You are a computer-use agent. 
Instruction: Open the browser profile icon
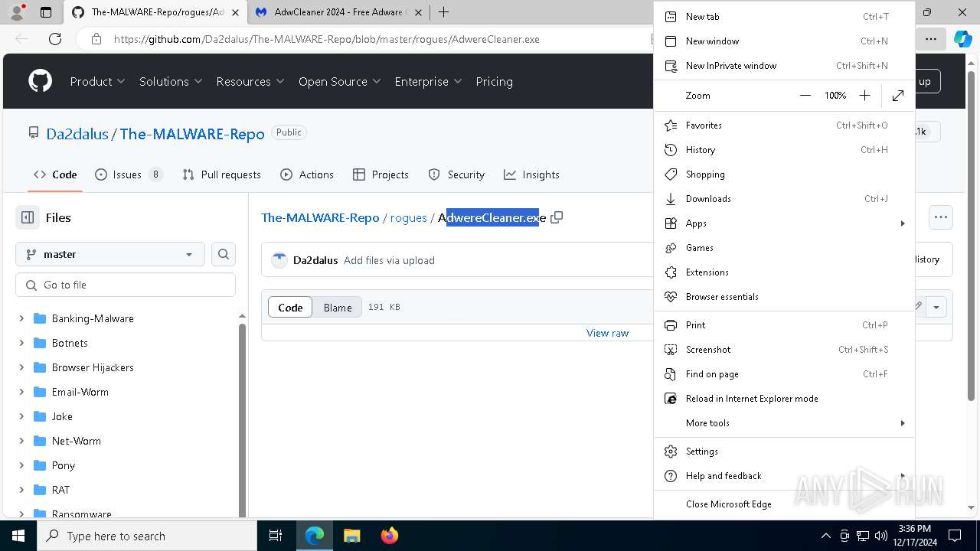coord(17,12)
